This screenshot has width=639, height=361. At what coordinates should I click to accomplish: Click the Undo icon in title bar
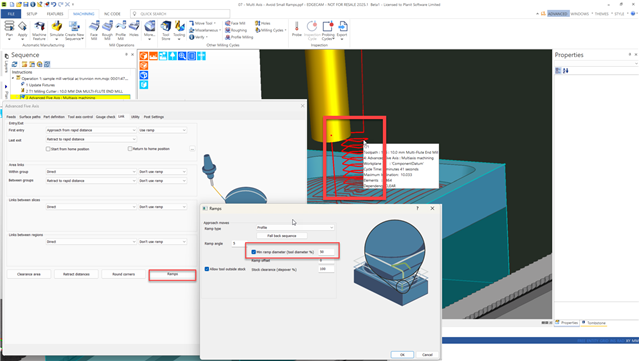point(54,4)
